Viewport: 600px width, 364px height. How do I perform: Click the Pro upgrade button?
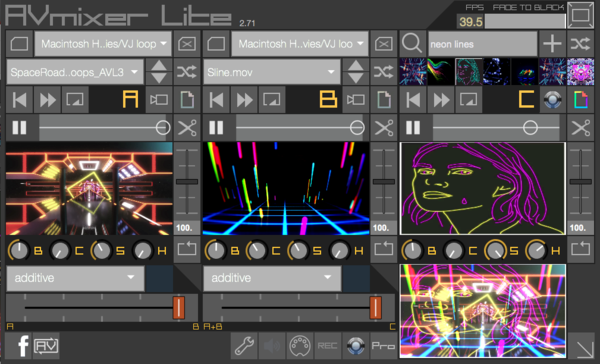(x=383, y=346)
